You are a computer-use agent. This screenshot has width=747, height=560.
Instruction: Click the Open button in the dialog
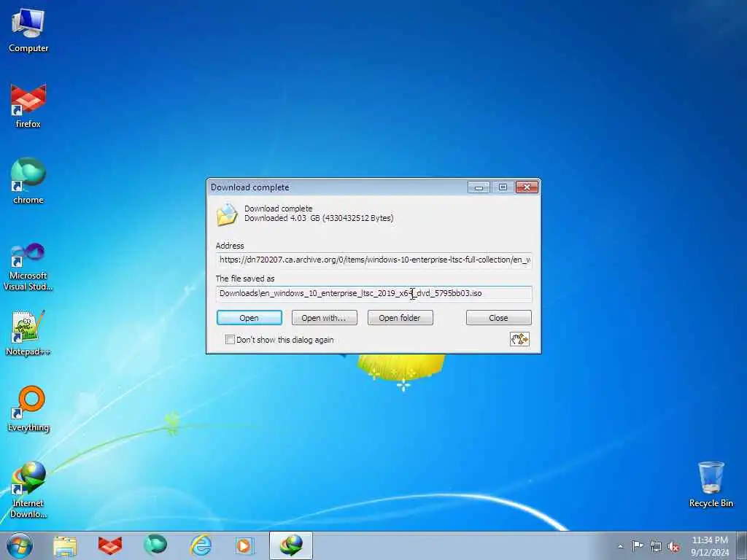[x=249, y=318]
